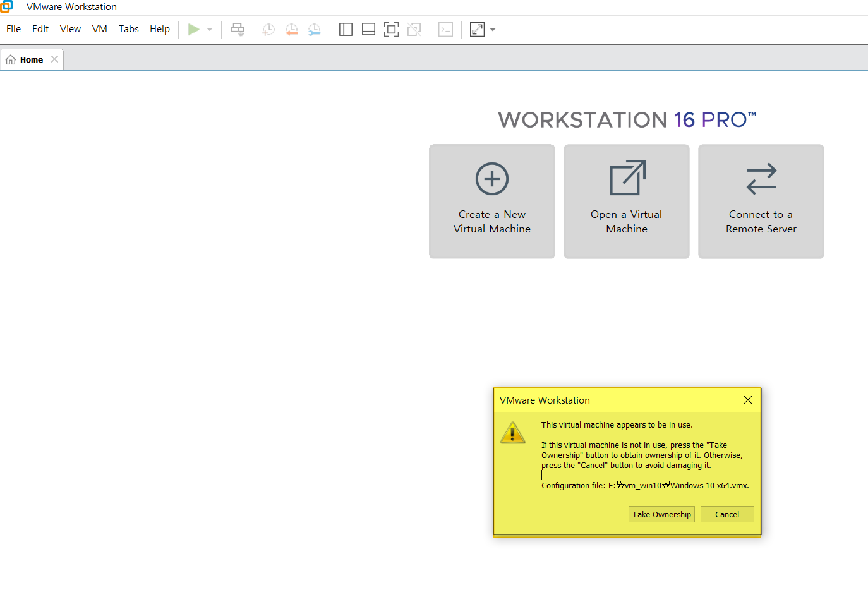
Task: Click Connect to a Remote Server tile
Action: click(x=761, y=202)
